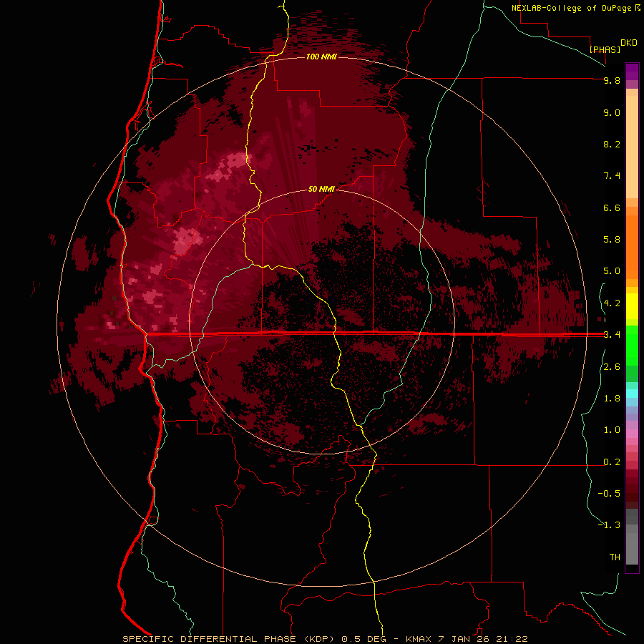
Task: Click the 7.4 legend value
Action: (x=612, y=176)
